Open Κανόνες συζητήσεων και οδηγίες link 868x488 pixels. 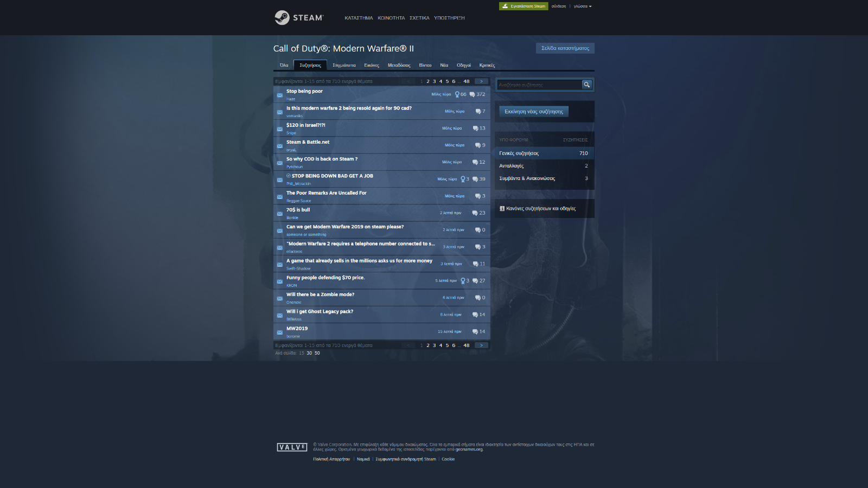tap(541, 208)
